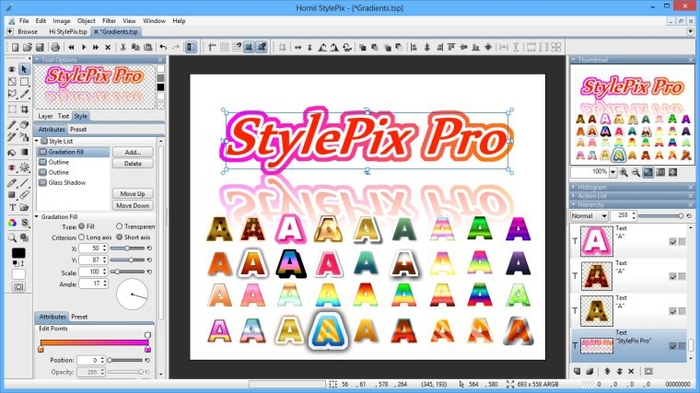Collapse the Thumbnail panel
The image size is (700, 393).
click(x=574, y=59)
